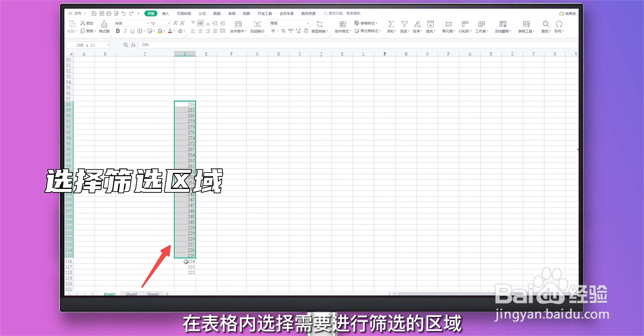Apply red font color A icon
This screenshot has height=336, width=644.
(x=170, y=31)
